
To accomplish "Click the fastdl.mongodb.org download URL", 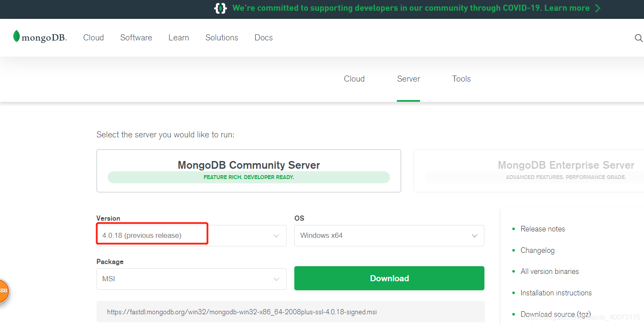I will [x=242, y=312].
